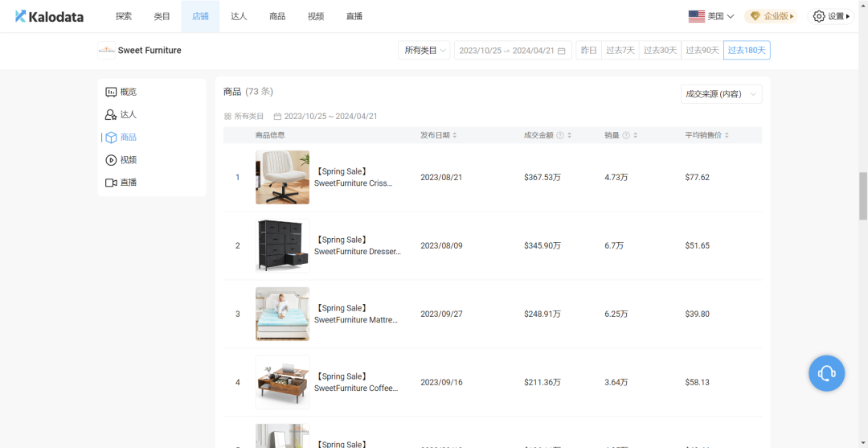Open the SweetFurniture Mattress product link

click(356, 314)
